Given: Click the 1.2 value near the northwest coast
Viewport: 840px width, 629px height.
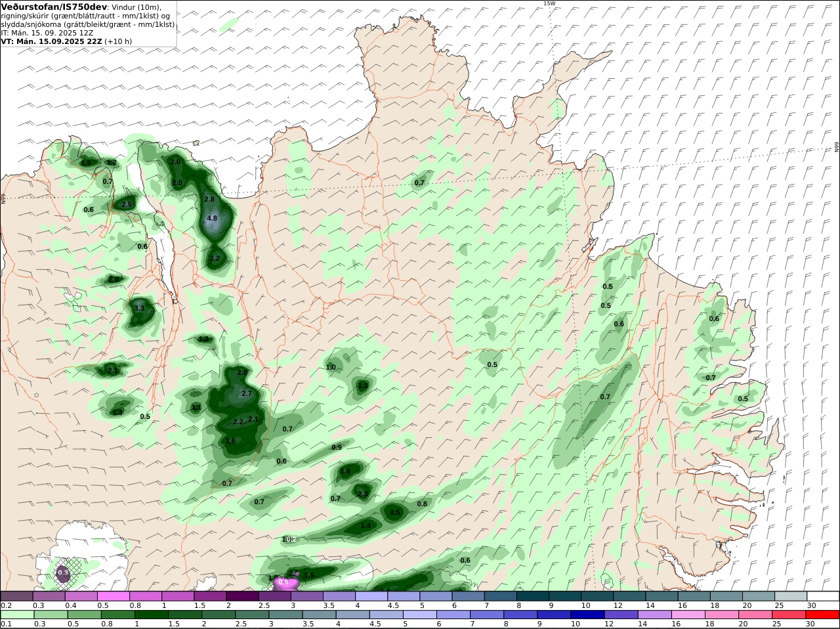Looking at the screenshot, I should 112,162.
